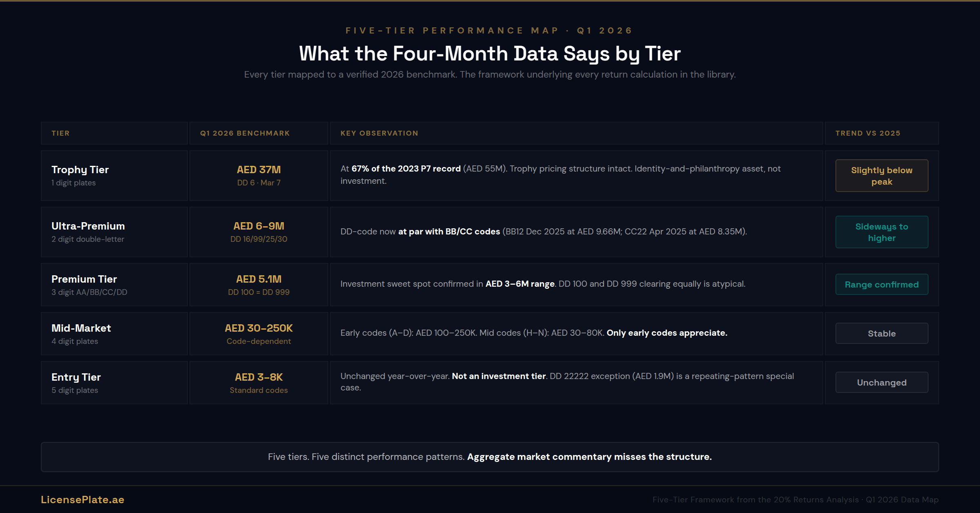Click the KEY OBSERVATION column header
The width and height of the screenshot is (980, 513).
pyautogui.click(x=379, y=133)
